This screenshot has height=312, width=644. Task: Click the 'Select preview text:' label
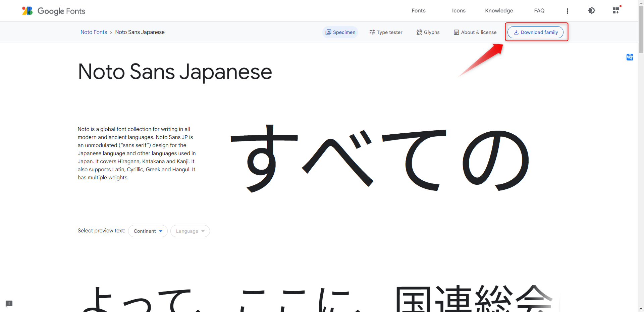pos(101,231)
